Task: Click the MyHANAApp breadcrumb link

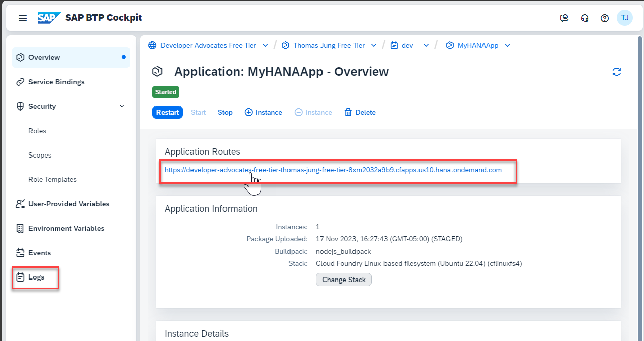Action: (x=478, y=45)
